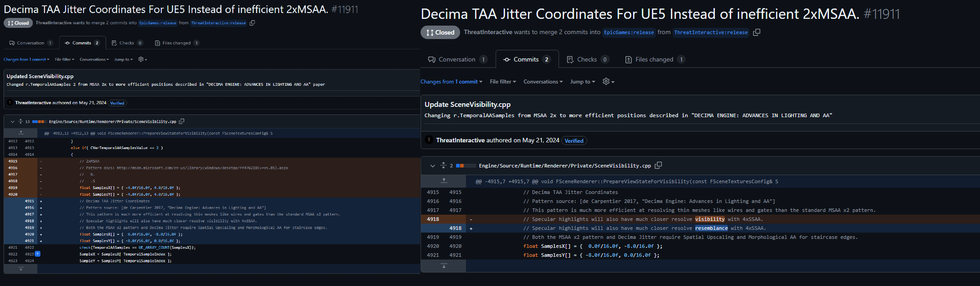Expand lines above the @@ -4912,12 hunk header
980x286 pixels.
[x=21, y=133]
